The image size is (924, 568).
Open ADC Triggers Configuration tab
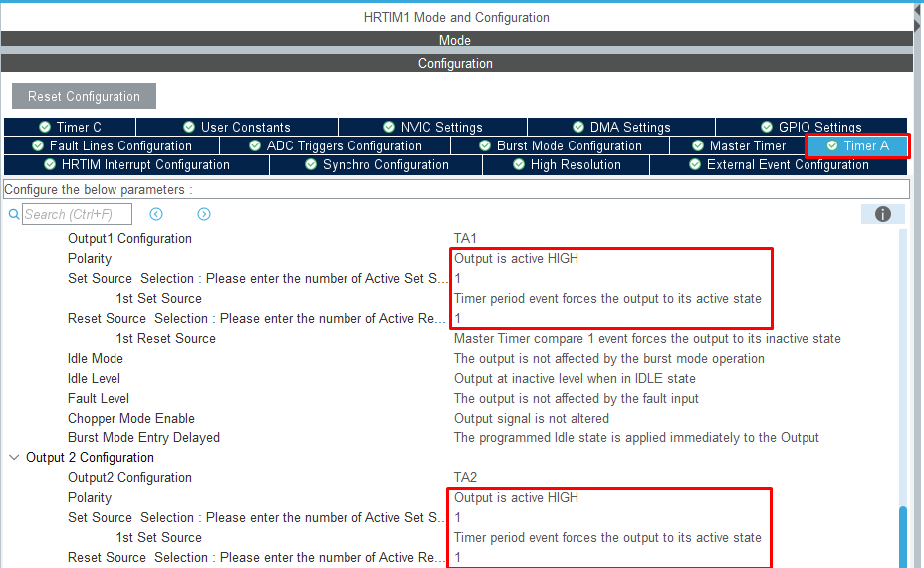(x=336, y=145)
